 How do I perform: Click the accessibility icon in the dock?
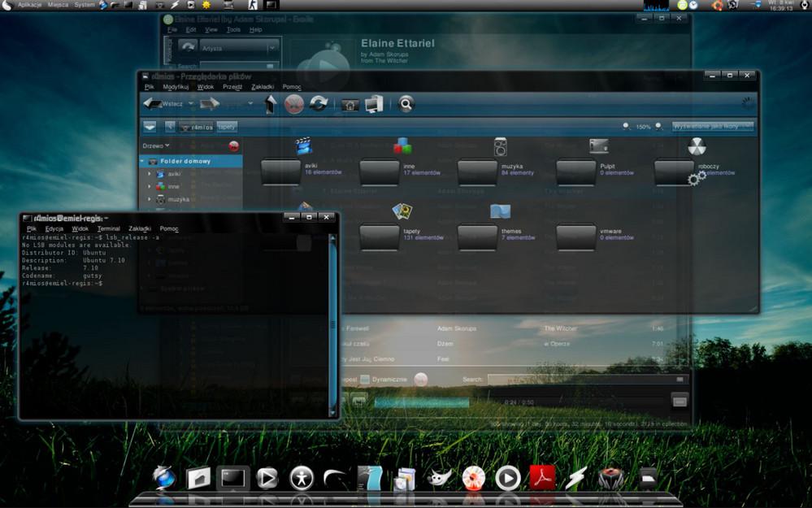[302, 480]
